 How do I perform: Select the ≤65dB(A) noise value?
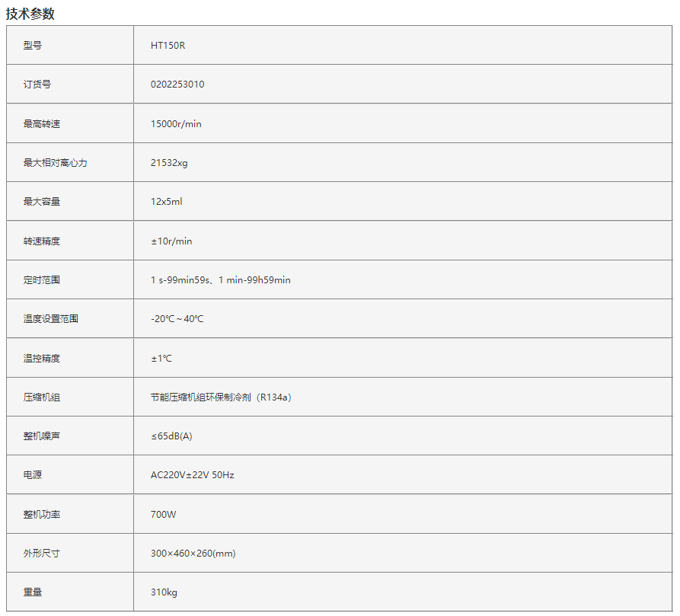click(x=171, y=436)
